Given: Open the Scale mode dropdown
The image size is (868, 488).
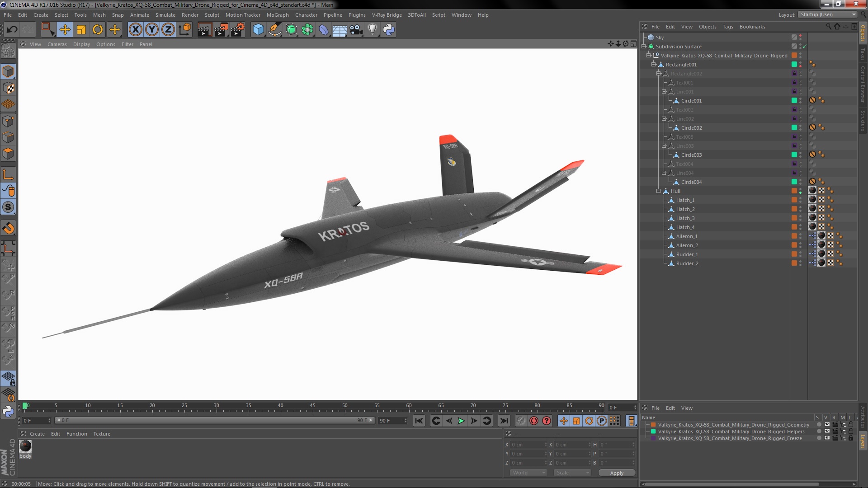Looking at the screenshot, I should [x=572, y=473].
